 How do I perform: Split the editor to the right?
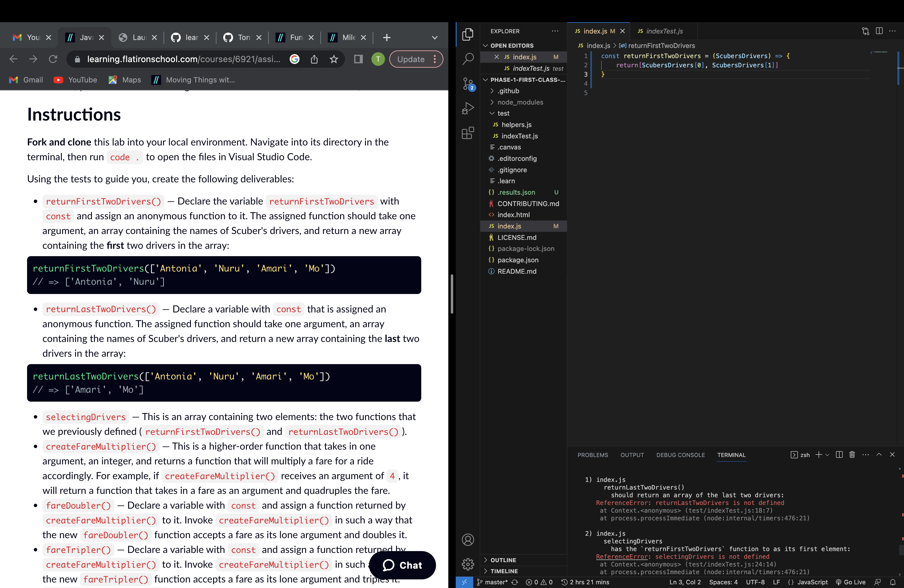pos(879,31)
